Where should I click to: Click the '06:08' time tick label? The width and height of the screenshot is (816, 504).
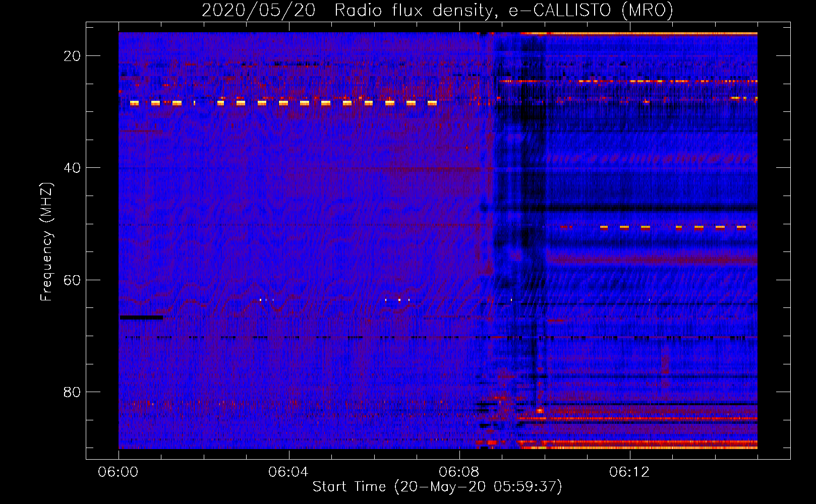[x=459, y=472]
